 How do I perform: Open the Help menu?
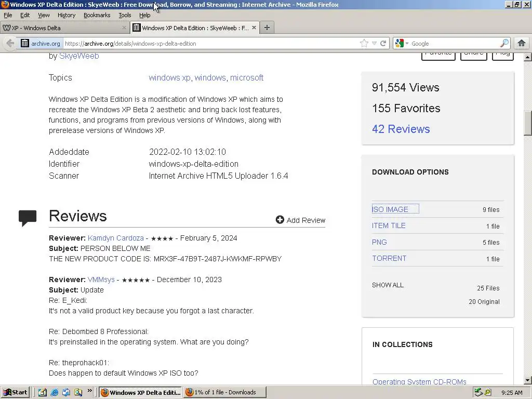point(144,15)
